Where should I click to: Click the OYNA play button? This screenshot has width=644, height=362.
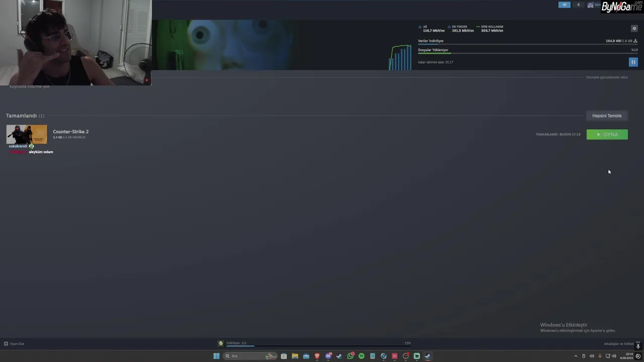point(607,134)
